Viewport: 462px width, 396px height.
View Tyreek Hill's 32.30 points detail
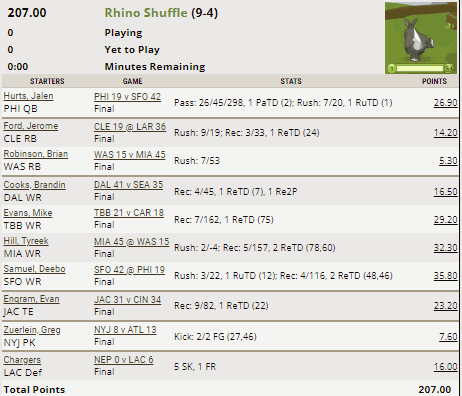[445, 248]
